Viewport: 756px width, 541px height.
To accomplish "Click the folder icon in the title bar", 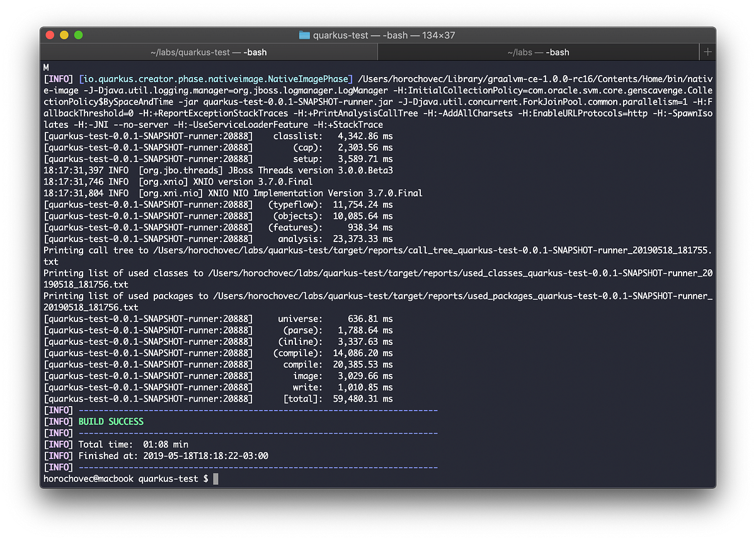I will pyautogui.click(x=304, y=35).
